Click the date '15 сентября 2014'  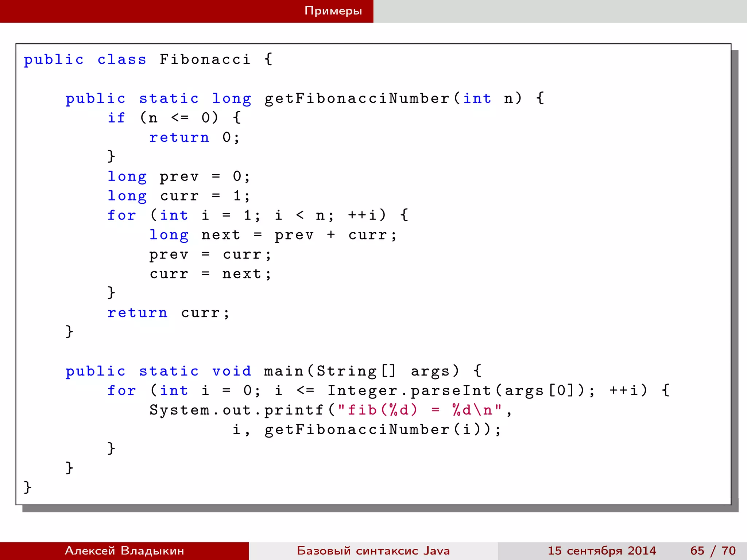602,551
